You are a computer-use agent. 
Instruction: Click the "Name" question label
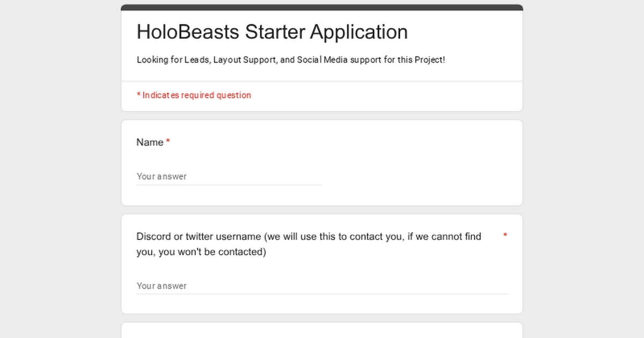150,143
